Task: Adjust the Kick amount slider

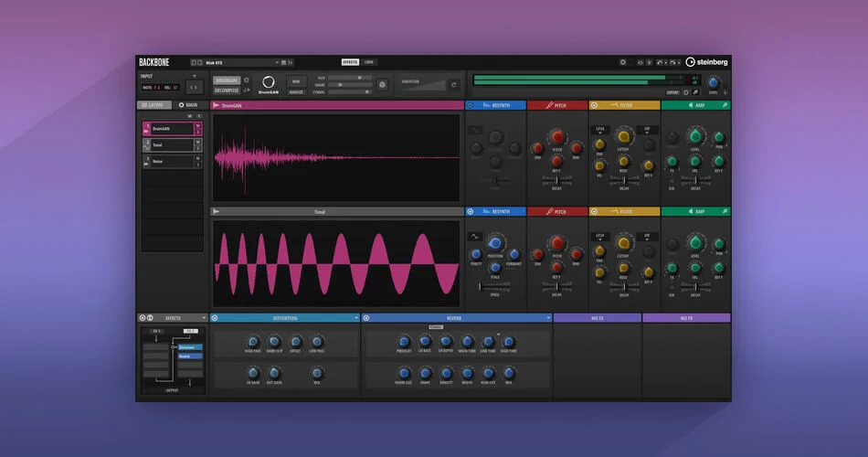Action: [350, 78]
